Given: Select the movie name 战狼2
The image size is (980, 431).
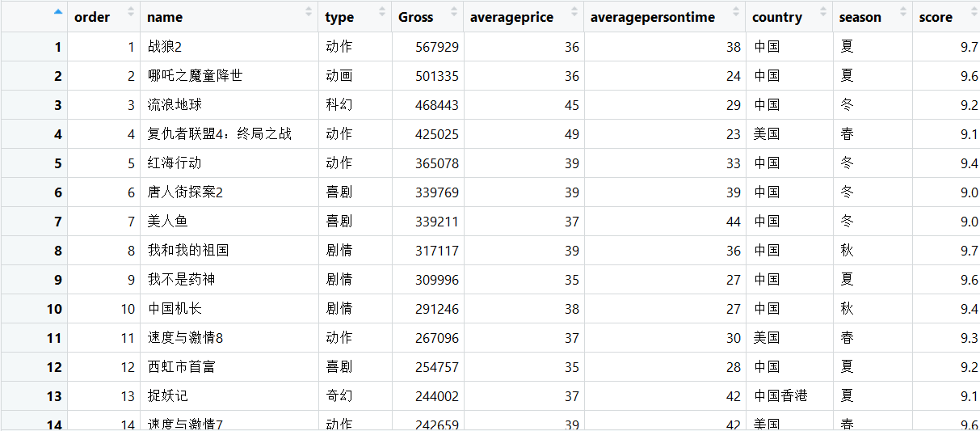Looking at the screenshot, I should coord(165,47).
